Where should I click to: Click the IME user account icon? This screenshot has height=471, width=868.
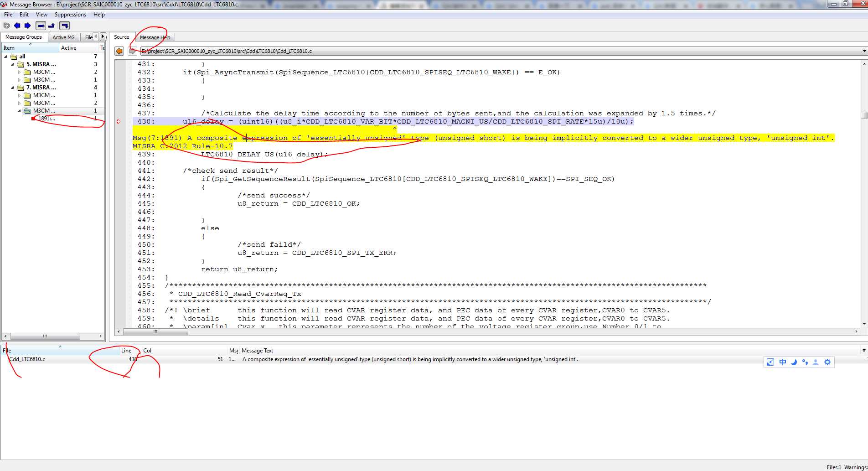(x=816, y=362)
